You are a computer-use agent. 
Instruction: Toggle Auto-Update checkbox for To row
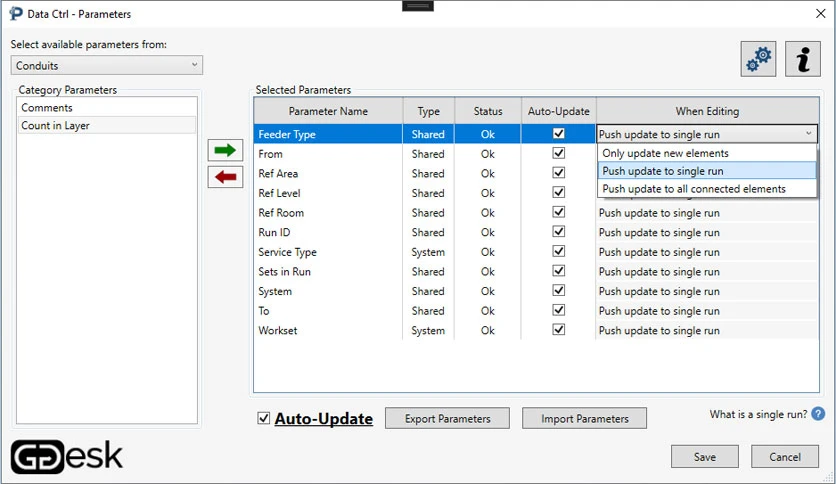558,310
